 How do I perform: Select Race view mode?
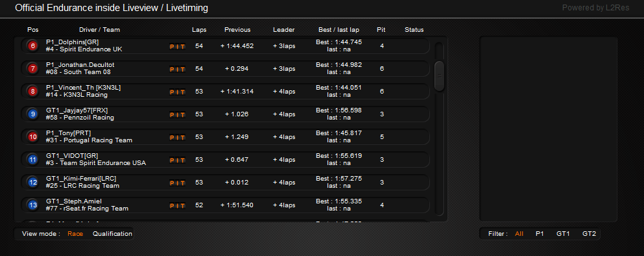(x=75, y=234)
